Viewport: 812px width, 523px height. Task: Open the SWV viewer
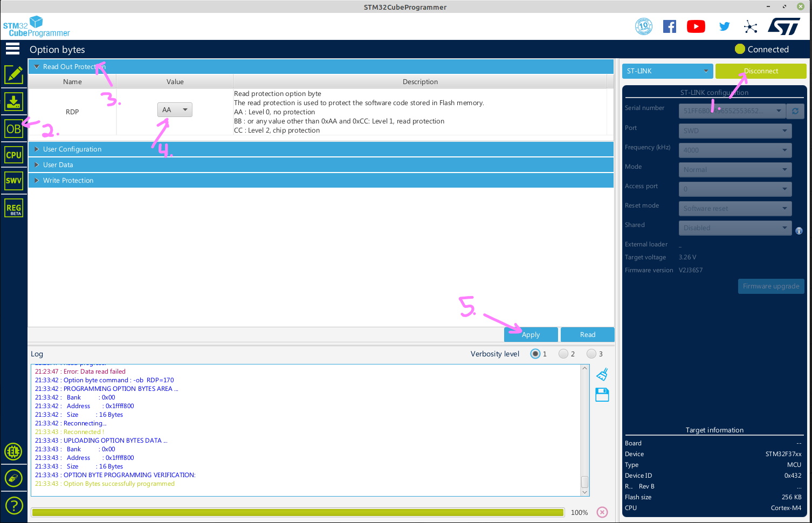pyautogui.click(x=14, y=181)
